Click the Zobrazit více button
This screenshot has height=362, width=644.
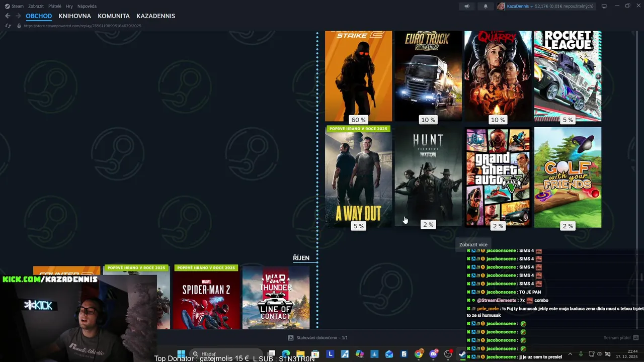[473, 245]
